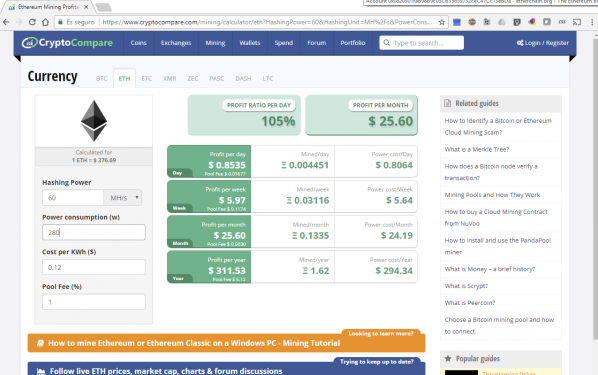Open Bitcoin or Ethereum Cloud Mining Scam guide
598x375 pixels.
tap(498, 127)
